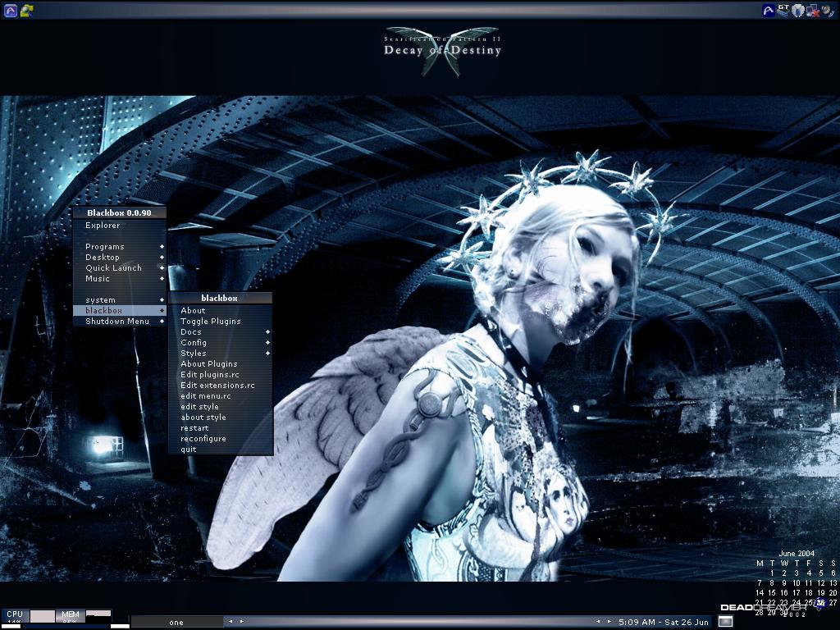Select date 1 in the calendar
Screen dimensions: 840x630
[x=772, y=573]
